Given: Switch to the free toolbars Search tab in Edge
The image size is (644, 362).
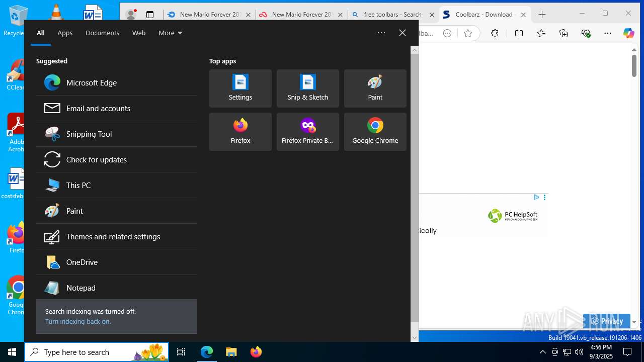Looking at the screenshot, I should tap(393, 15).
